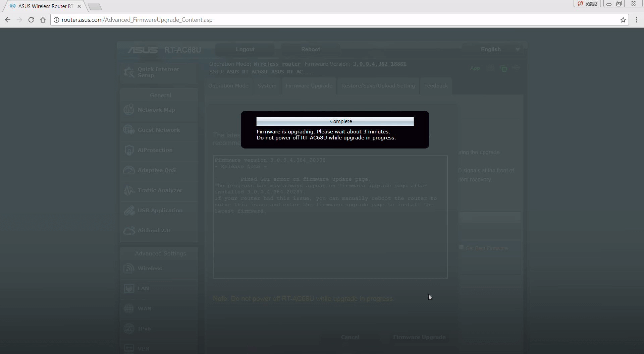Open the Wireless router operation mode link

pyautogui.click(x=277, y=64)
